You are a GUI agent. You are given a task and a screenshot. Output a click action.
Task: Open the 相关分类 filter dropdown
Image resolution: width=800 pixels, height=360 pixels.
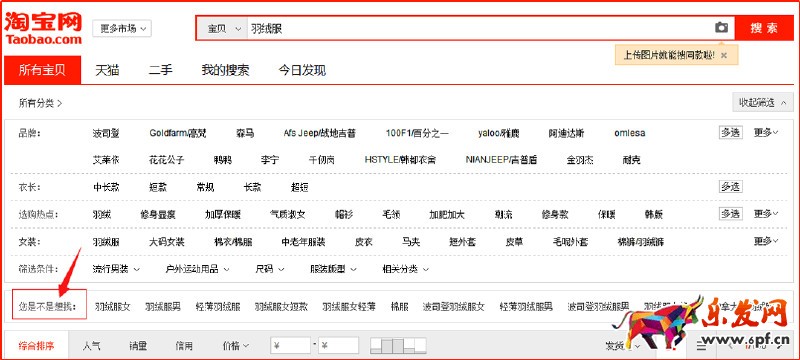[x=406, y=269]
